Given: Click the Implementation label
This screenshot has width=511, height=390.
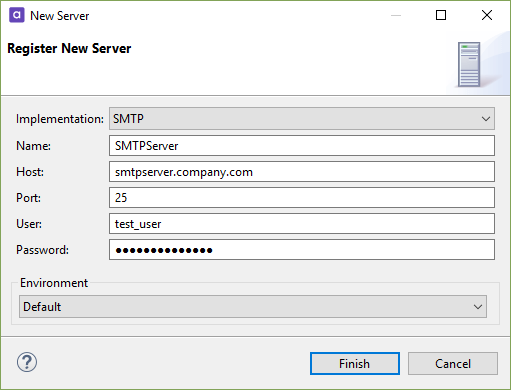Looking at the screenshot, I should [60, 119].
